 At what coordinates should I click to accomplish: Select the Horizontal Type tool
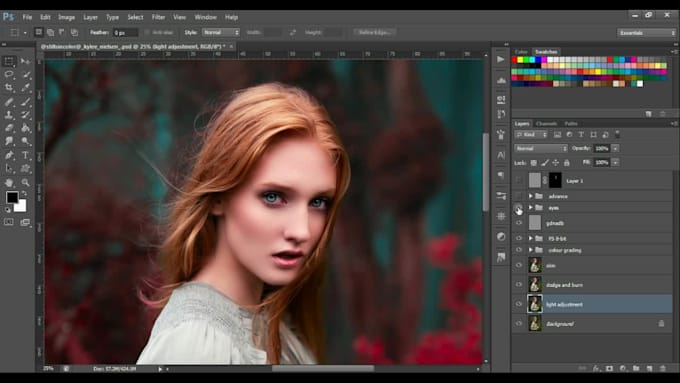(26, 155)
